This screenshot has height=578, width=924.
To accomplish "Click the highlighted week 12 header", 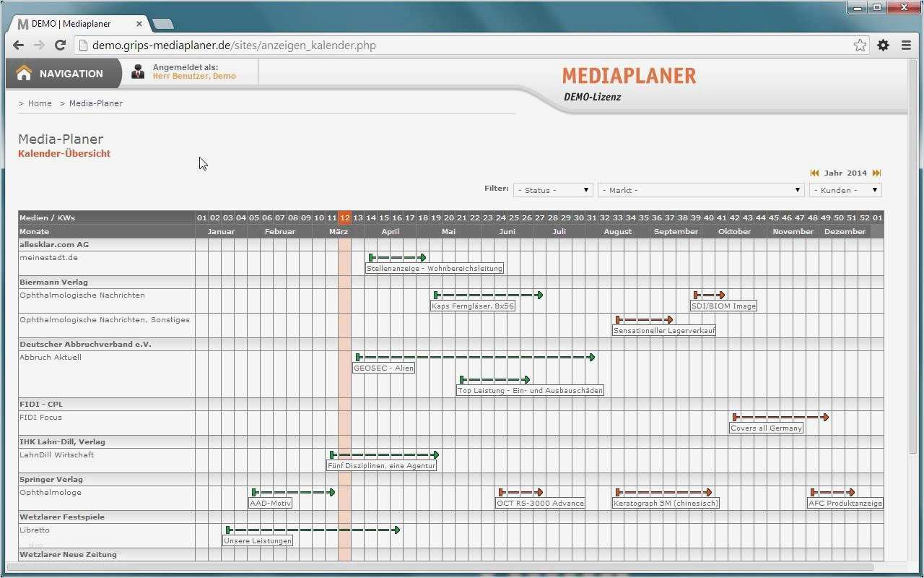I will 344,217.
